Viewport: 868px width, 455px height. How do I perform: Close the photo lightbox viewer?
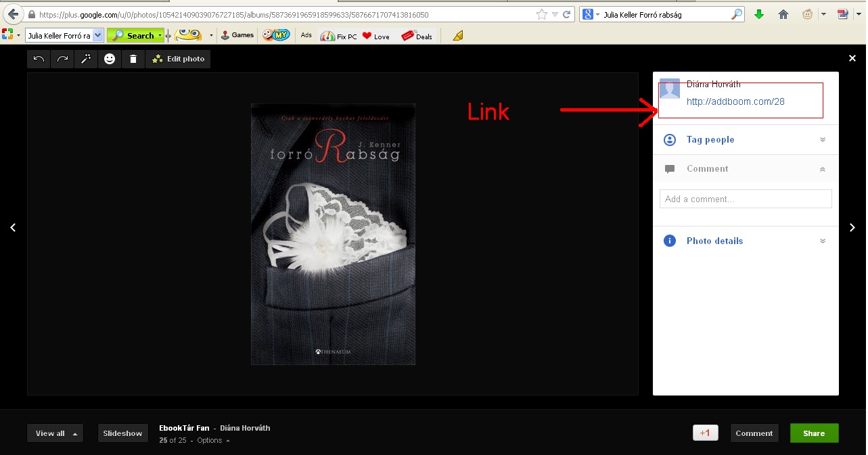coord(853,59)
